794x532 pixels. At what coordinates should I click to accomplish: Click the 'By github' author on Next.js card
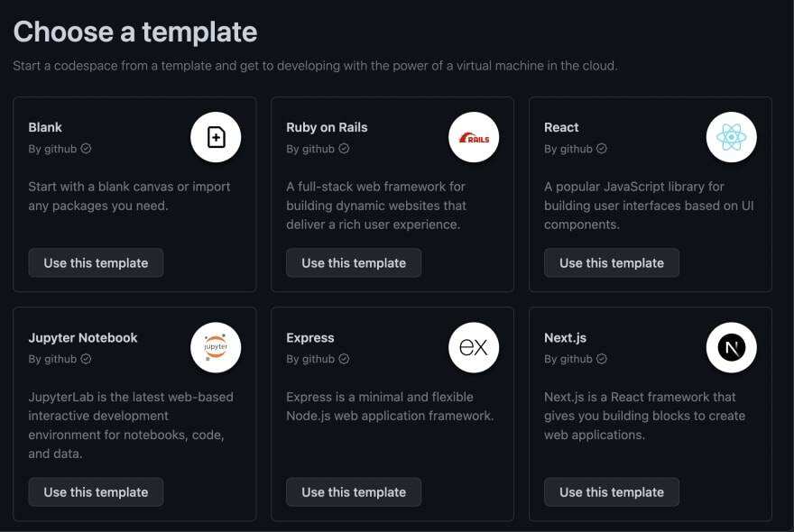[568, 359]
